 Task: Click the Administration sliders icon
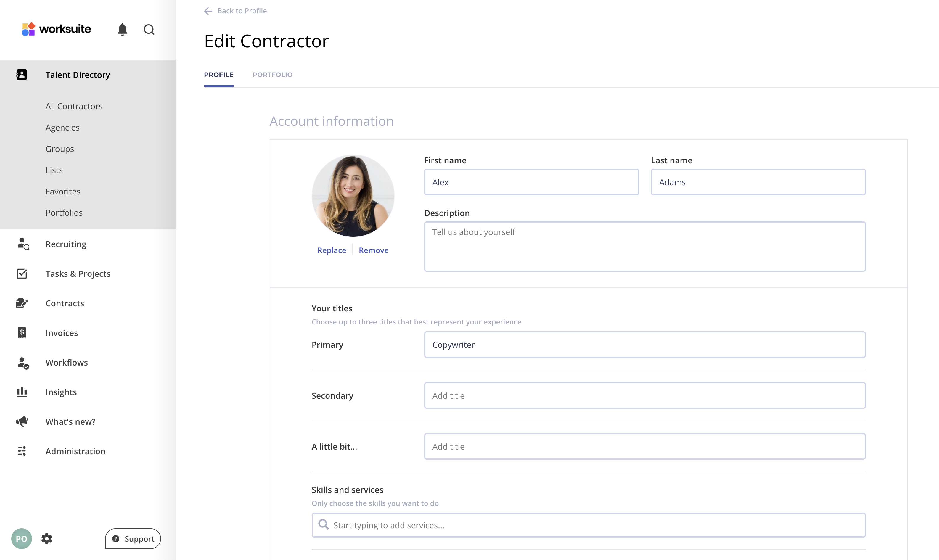22,451
